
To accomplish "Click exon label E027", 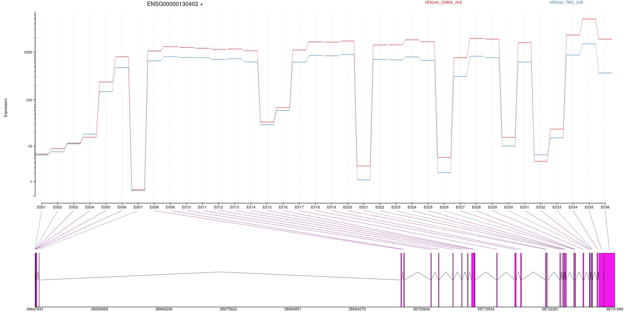I will click(460, 207).
